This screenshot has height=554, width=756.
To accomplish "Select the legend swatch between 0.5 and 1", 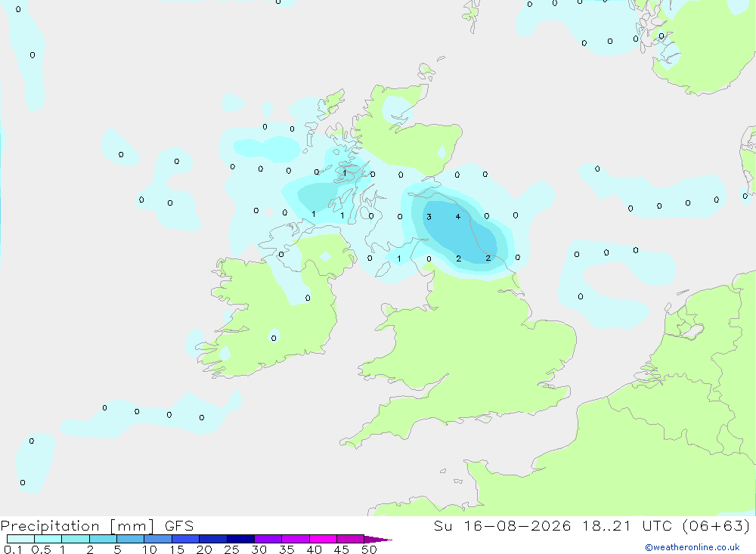I will [48, 539].
